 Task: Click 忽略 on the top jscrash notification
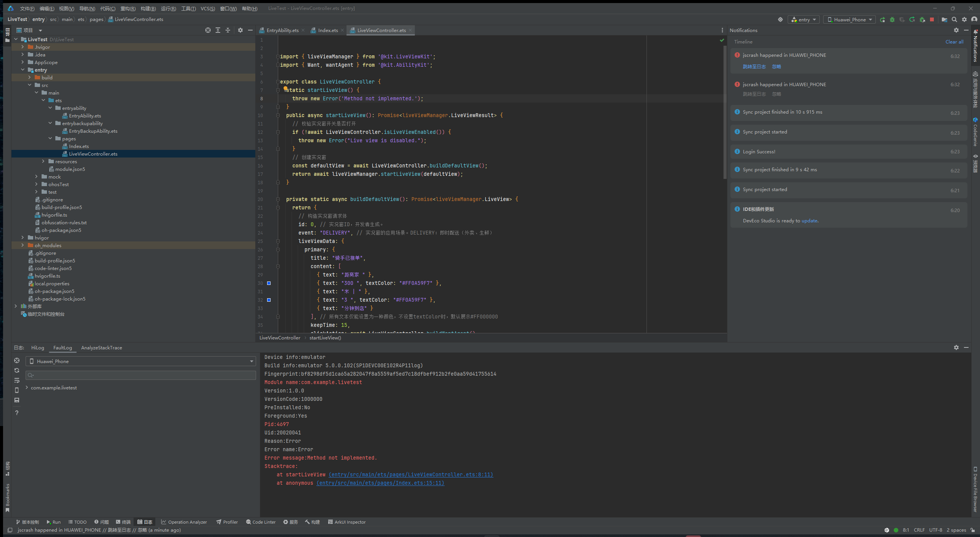(x=776, y=67)
